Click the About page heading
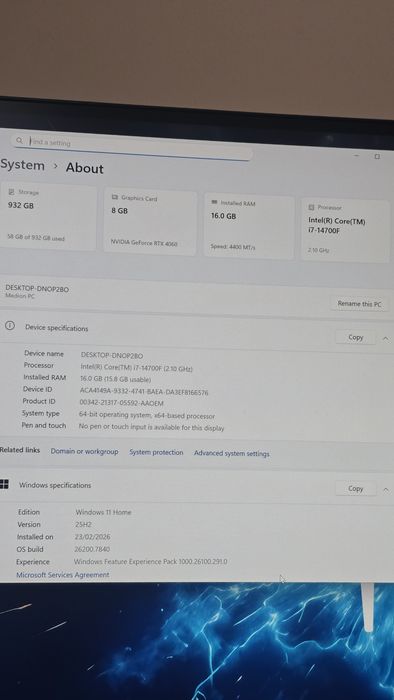 click(85, 168)
